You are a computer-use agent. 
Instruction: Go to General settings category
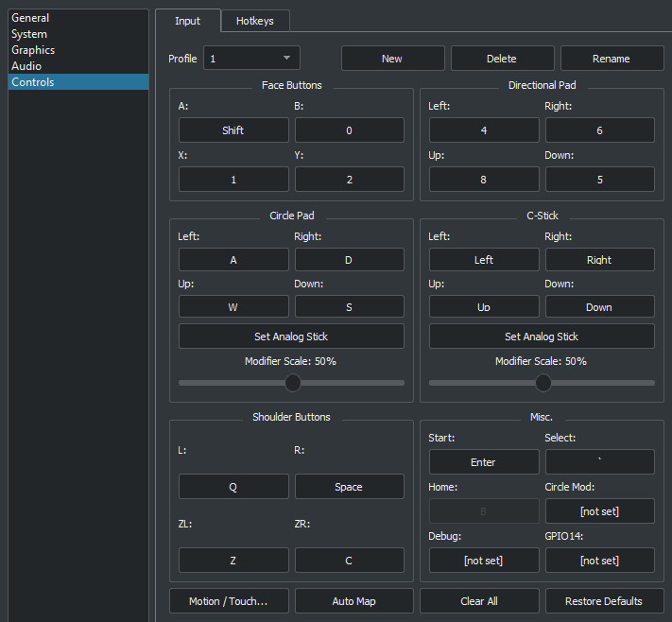click(30, 18)
